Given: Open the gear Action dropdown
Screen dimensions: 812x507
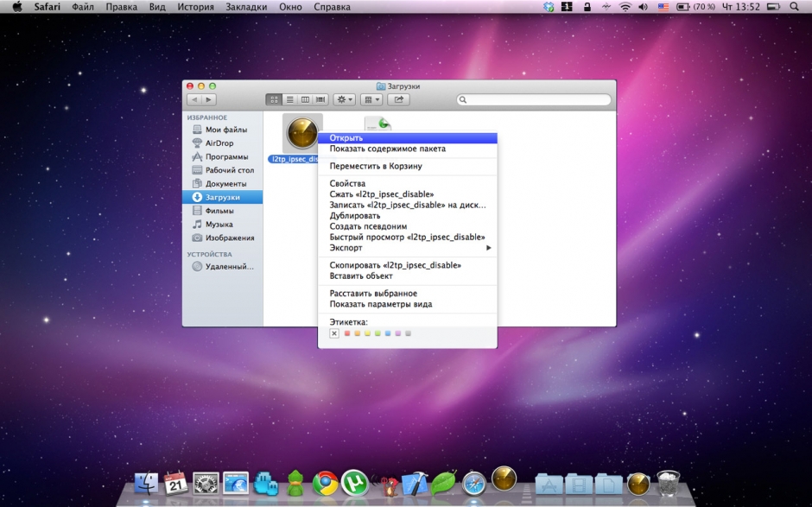Looking at the screenshot, I should click(x=345, y=99).
